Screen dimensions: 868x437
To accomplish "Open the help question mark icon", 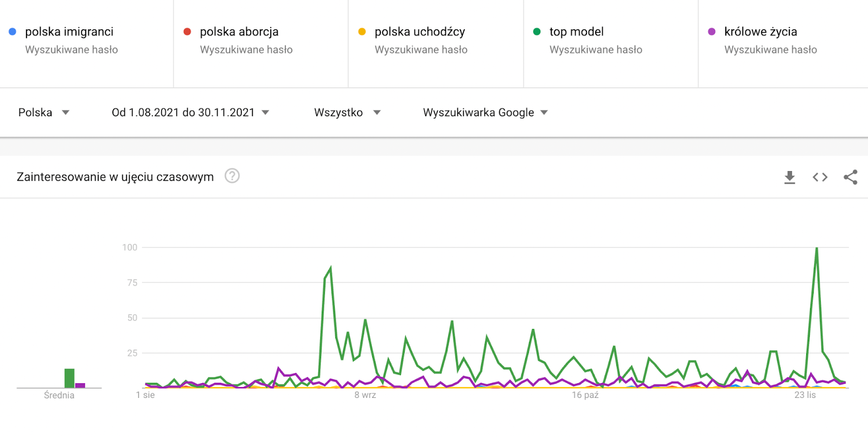I will pos(232,176).
